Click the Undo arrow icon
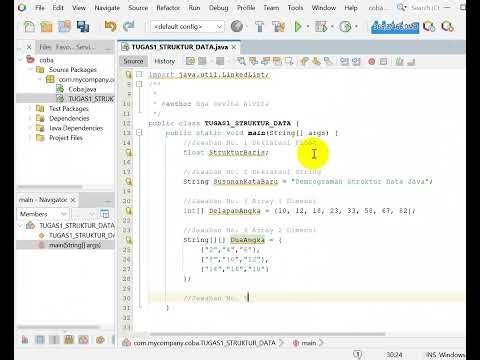Image resolution: width=480 pixels, height=360 pixels. tap(110, 26)
